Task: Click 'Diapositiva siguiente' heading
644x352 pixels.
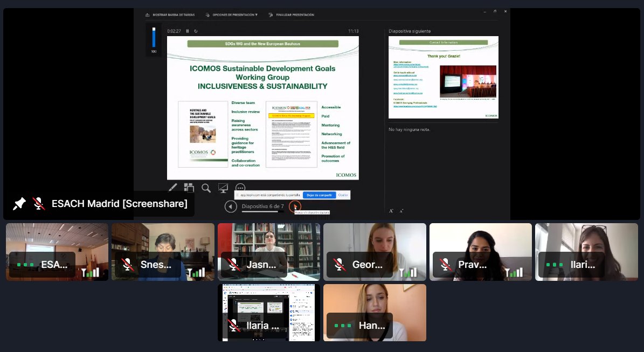Action: (410, 31)
